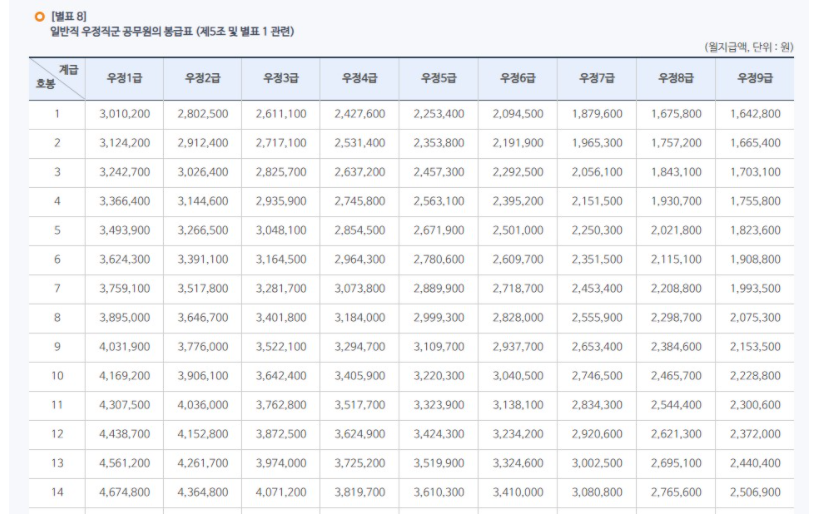
Task: Select cell value 4,438,700
Action: pos(124,434)
